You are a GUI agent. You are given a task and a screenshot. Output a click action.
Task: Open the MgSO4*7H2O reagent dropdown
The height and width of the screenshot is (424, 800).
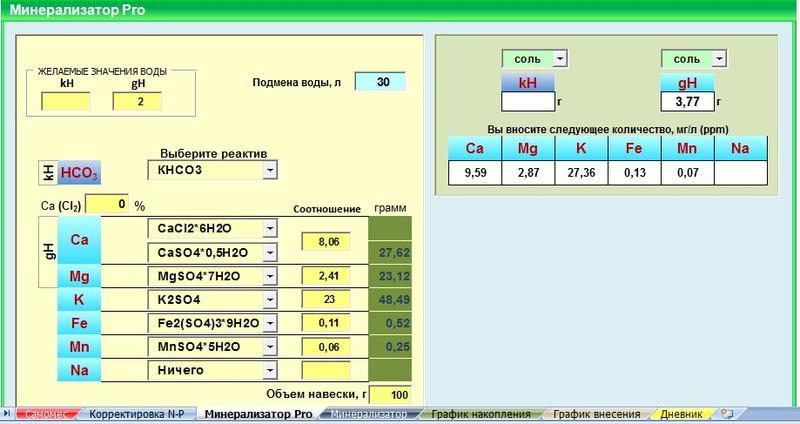(270, 275)
